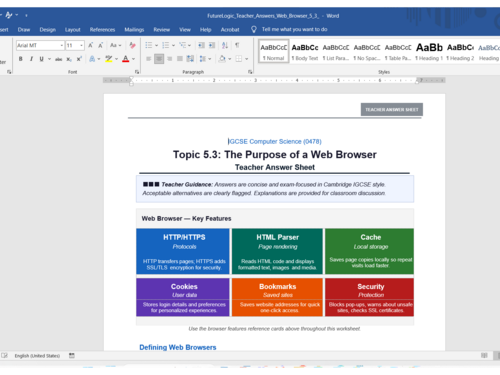Expand the font color arrow
Image resolution: width=500 pixels, height=375 pixels.
coord(133,59)
